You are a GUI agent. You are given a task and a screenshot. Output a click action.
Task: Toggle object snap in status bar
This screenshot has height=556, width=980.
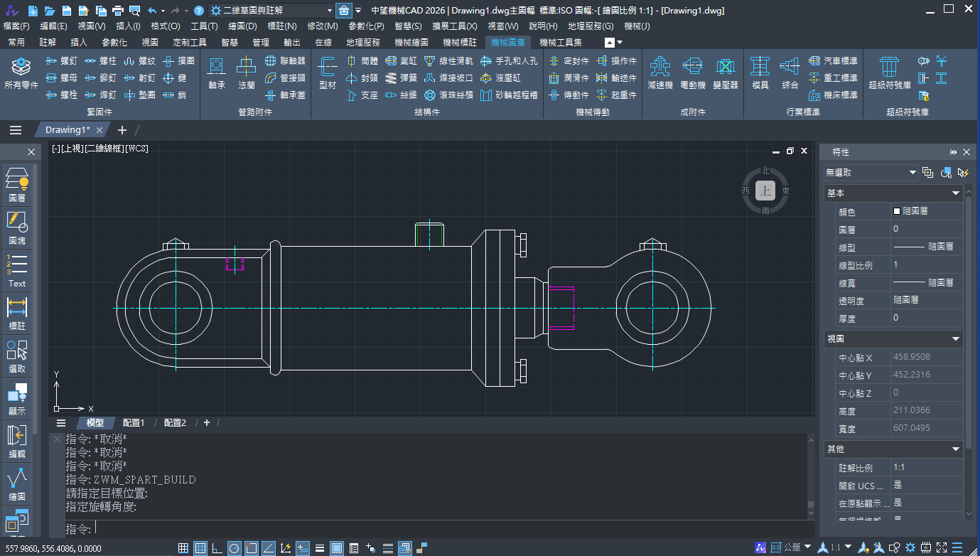pyautogui.click(x=252, y=548)
